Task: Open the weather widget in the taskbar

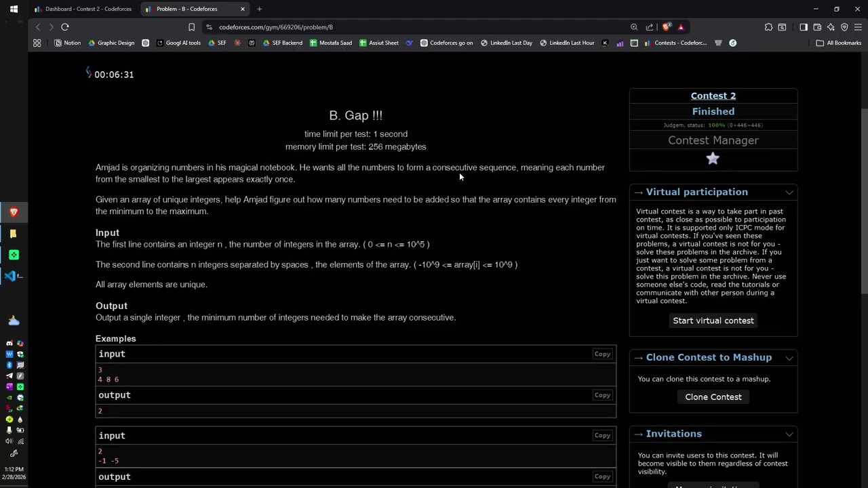Action: pos(14,321)
